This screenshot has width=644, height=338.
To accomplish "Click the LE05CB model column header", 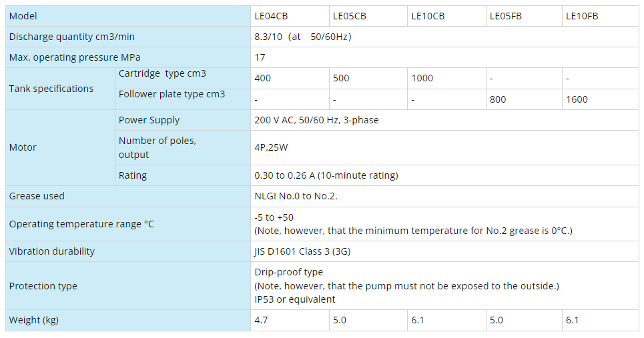I will pyautogui.click(x=368, y=16).
